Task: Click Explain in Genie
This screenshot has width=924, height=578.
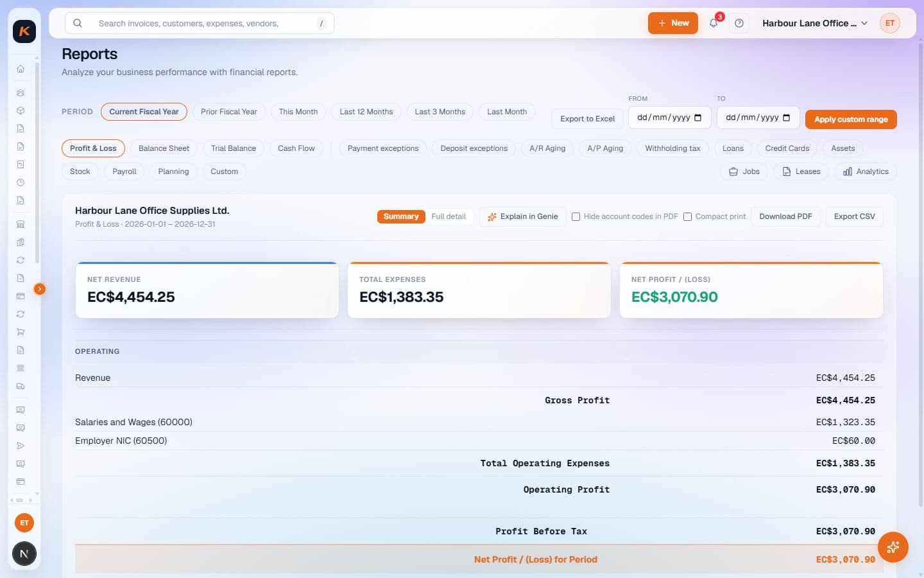Action: (x=523, y=216)
